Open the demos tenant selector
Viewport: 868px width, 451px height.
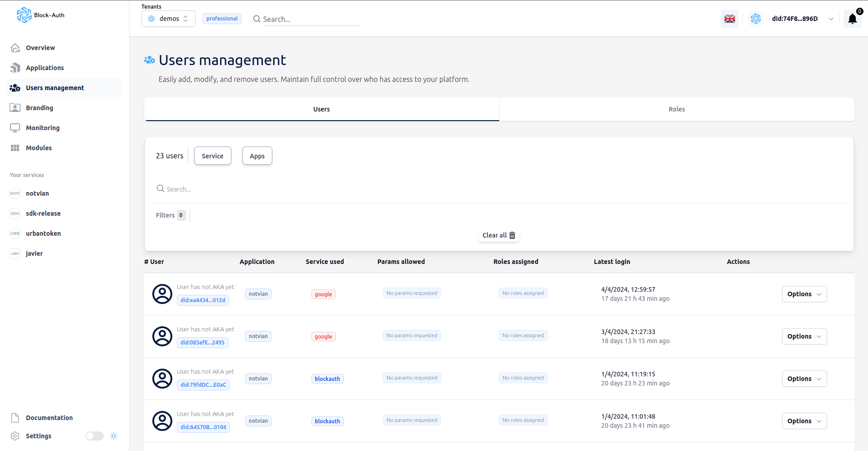click(168, 19)
